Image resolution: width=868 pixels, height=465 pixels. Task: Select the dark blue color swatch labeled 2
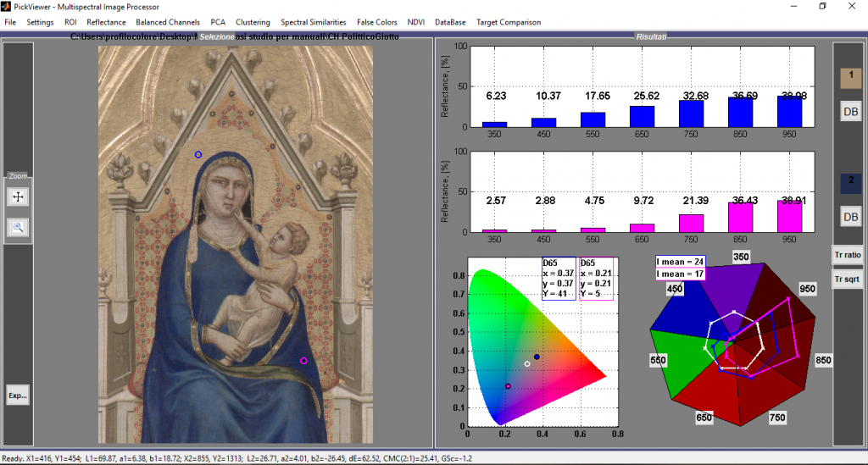coord(851,184)
